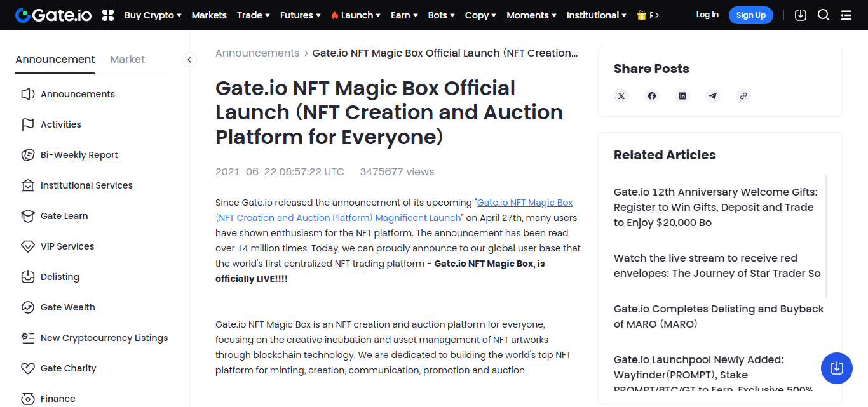The height and width of the screenshot is (407, 868).
Task: Select Gate Wealth in the sidebar
Action: coord(68,307)
